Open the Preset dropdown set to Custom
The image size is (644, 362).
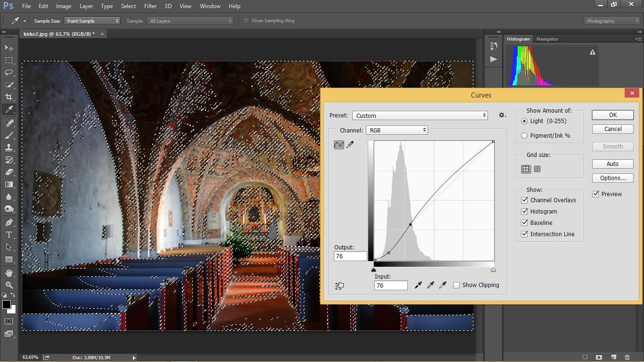[420, 115]
